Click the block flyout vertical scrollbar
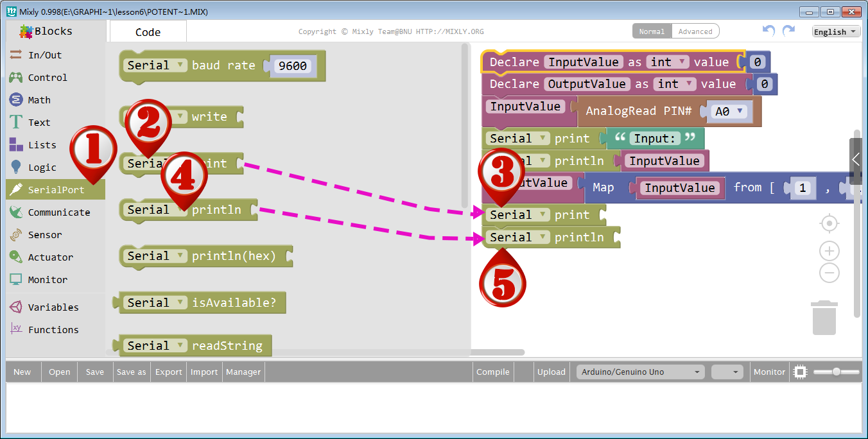 pyautogui.click(x=465, y=125)
